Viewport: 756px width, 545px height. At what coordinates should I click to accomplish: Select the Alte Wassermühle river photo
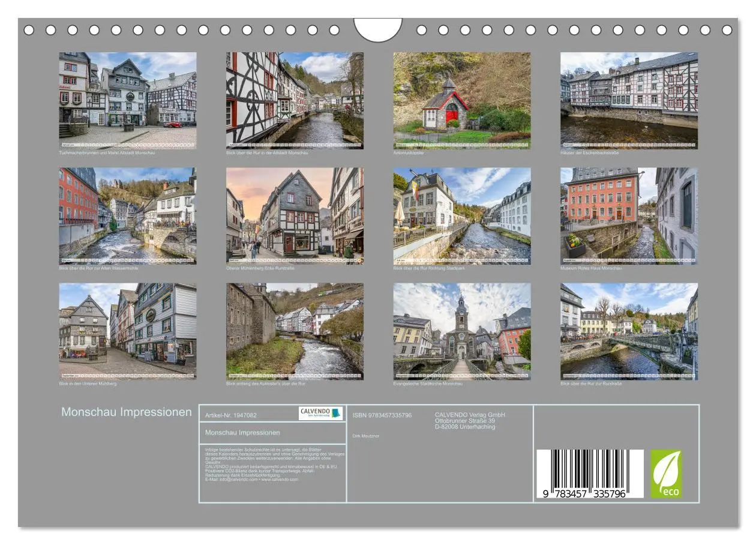coord(127,216)
